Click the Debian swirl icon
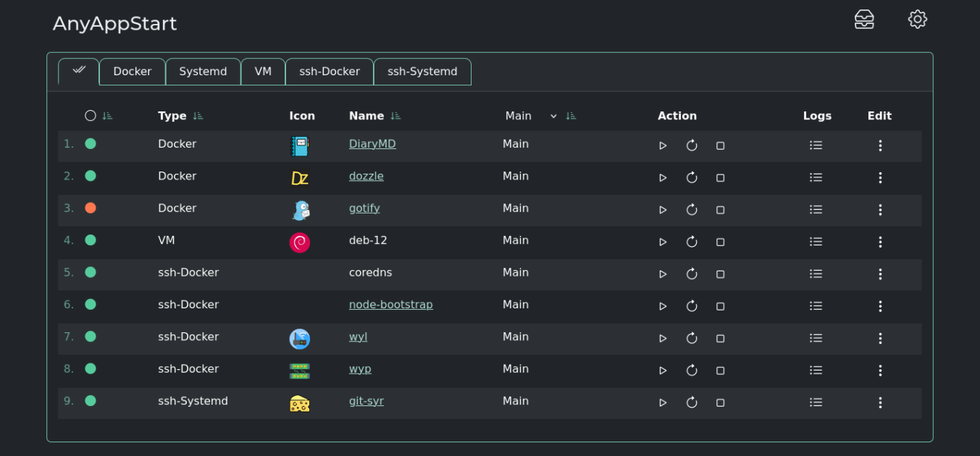The width and height of the screenshot is (980, 456). (x=299, y=242)
